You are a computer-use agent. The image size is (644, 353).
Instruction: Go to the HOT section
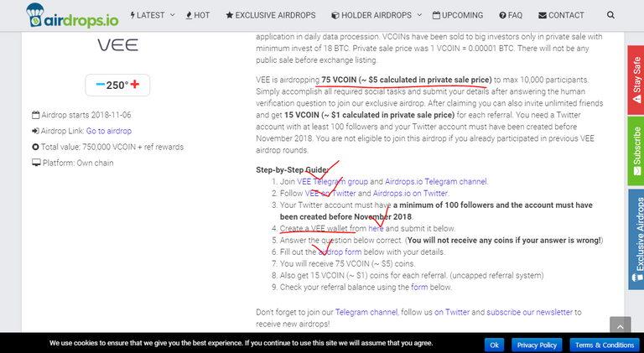(198, 15)
